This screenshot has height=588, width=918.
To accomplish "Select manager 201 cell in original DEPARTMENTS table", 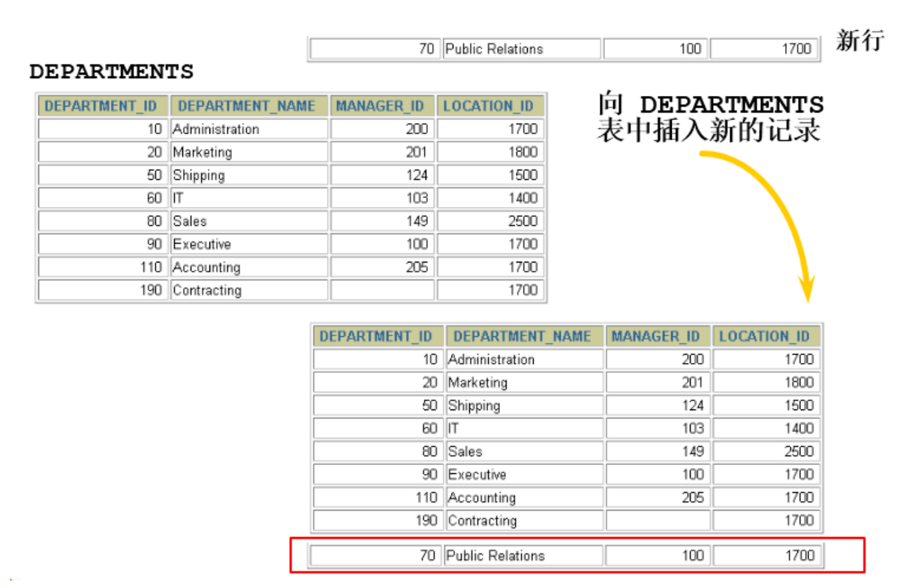I will click(382, 152).
